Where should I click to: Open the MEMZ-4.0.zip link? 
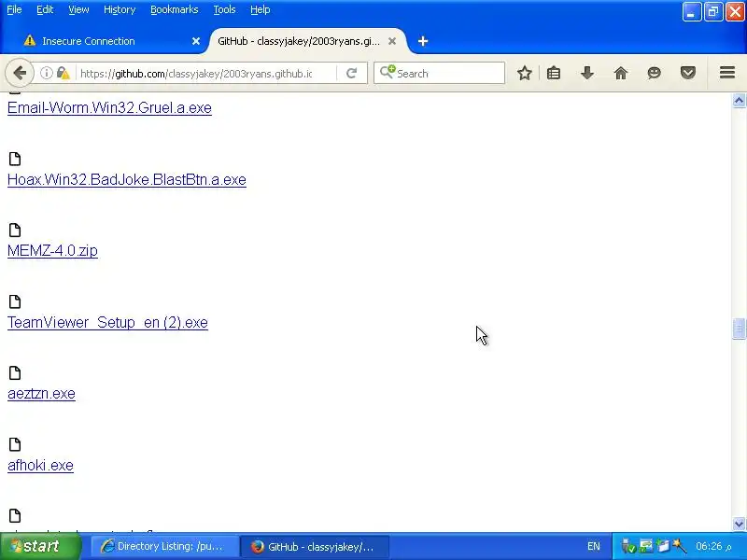tap(52, 251)
